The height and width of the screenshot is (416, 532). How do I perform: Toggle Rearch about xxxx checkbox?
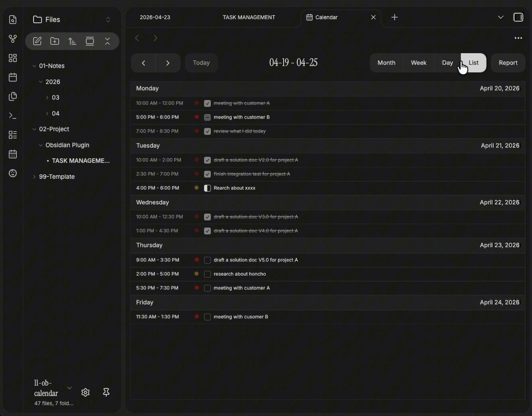(207, 188)
